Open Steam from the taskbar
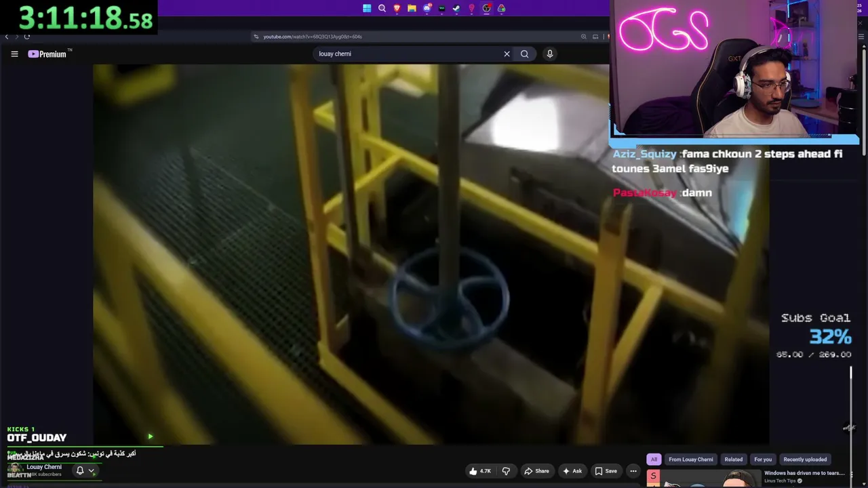This screenshot has height=488, width=868. (x=456, y=8)
